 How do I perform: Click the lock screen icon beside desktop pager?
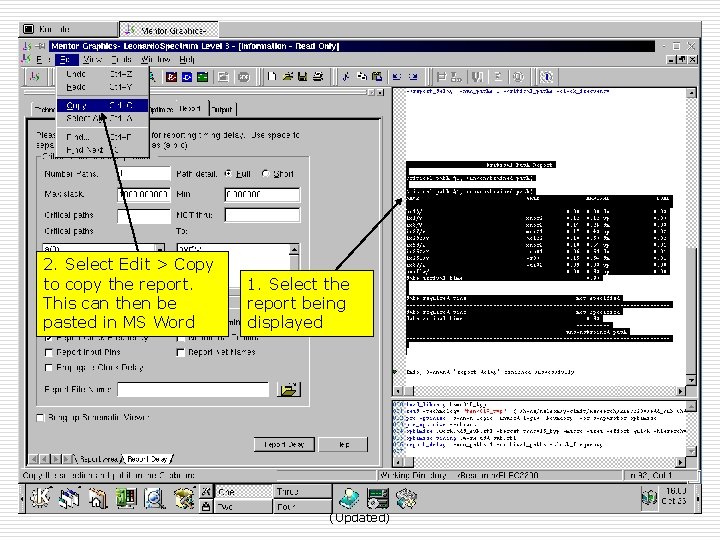click(x=206, y=506)
